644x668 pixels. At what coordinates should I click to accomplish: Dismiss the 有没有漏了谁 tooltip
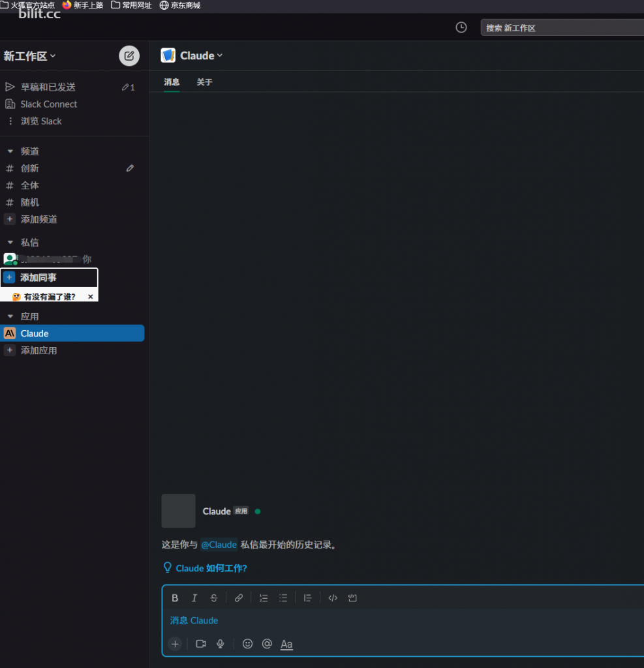(90, 297)
